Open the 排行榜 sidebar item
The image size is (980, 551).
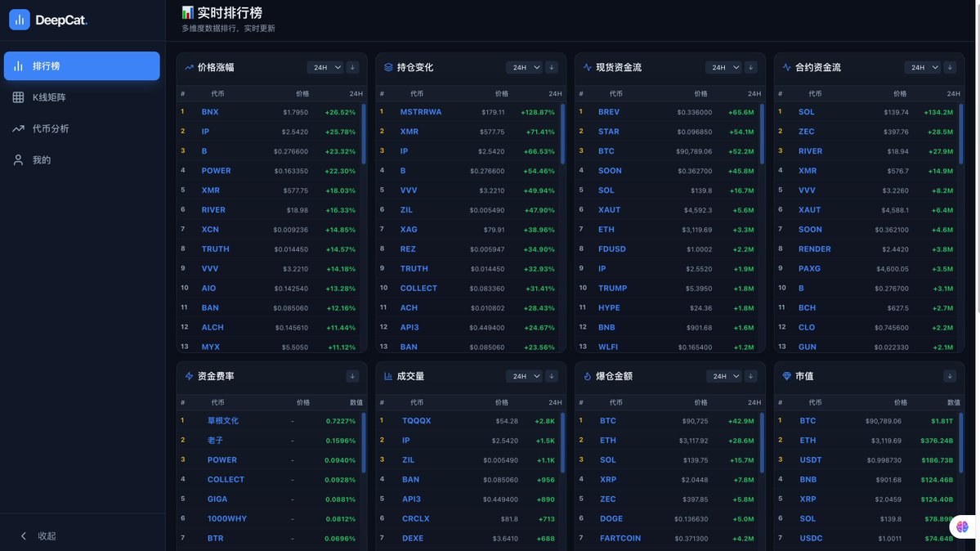(82, 65)
